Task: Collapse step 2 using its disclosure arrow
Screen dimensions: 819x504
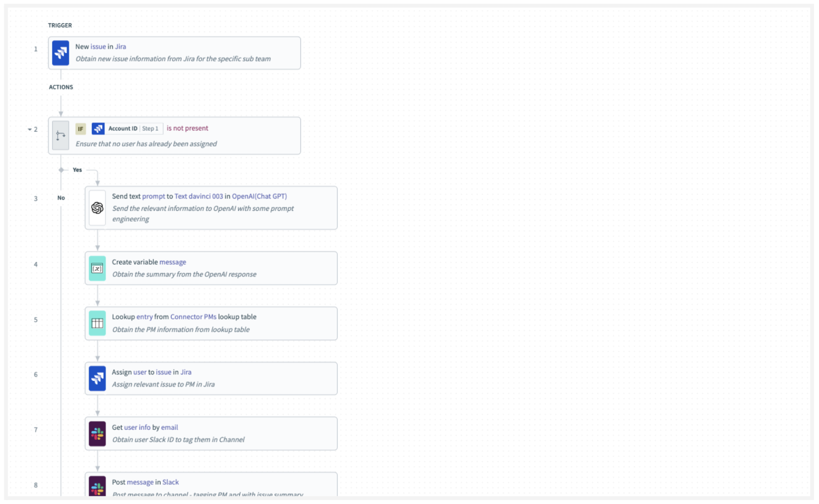Action: [29, 129]
